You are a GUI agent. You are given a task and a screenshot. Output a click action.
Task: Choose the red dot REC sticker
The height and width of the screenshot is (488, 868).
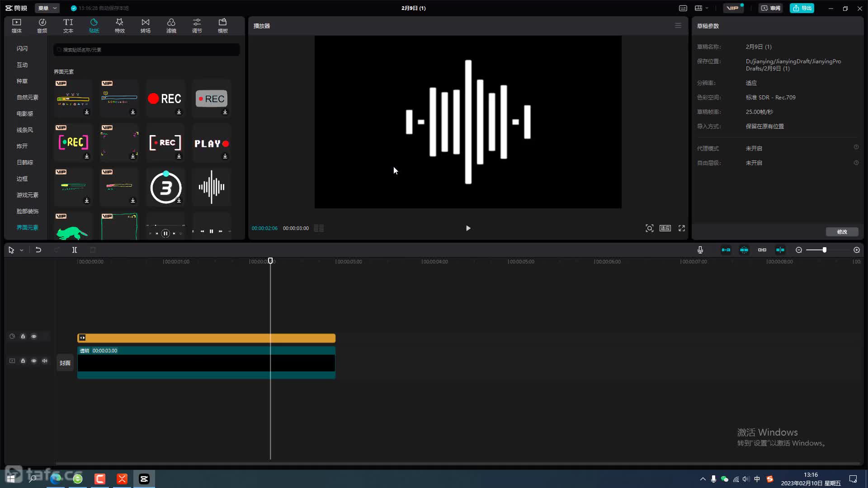point(165,99)
